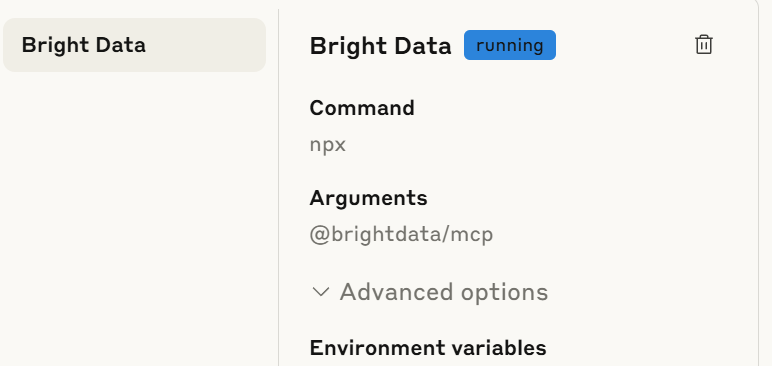
Task: Click the Bright Data title in details pane
Action: [380, 46]
